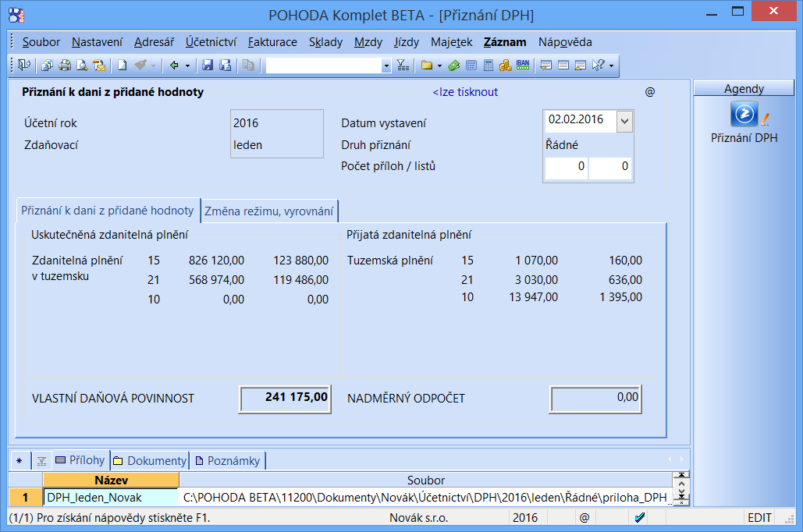Open the Nastavení menu
This screenshot has width=803, height=532.
tap(98, 42)
